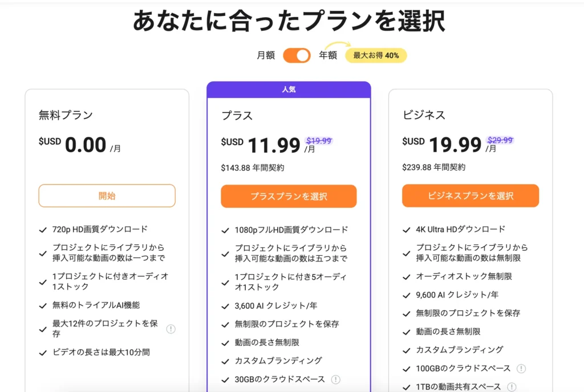584x392 pixels.
Task: Select the 月額 billing option label
Action: [x=266, y=55]
